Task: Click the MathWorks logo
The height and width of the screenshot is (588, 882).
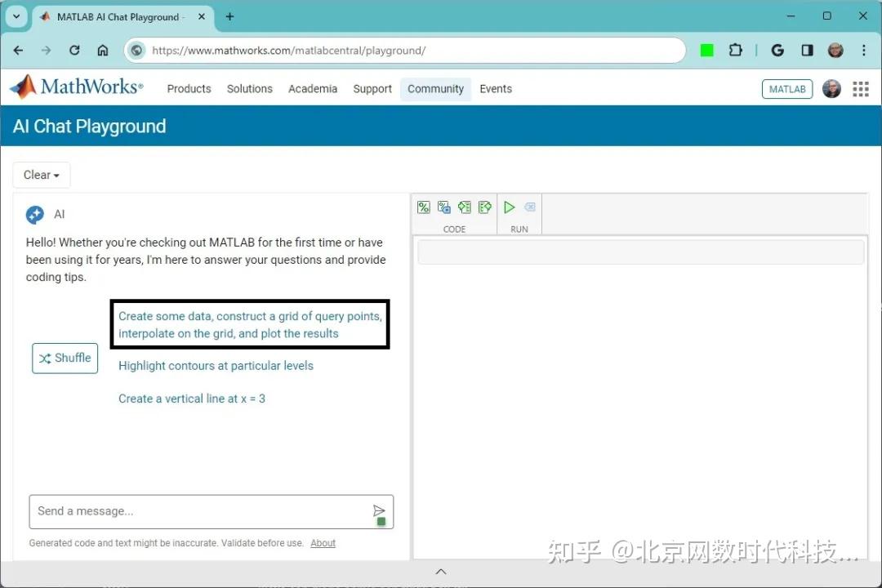Action: tap(76, 87)
